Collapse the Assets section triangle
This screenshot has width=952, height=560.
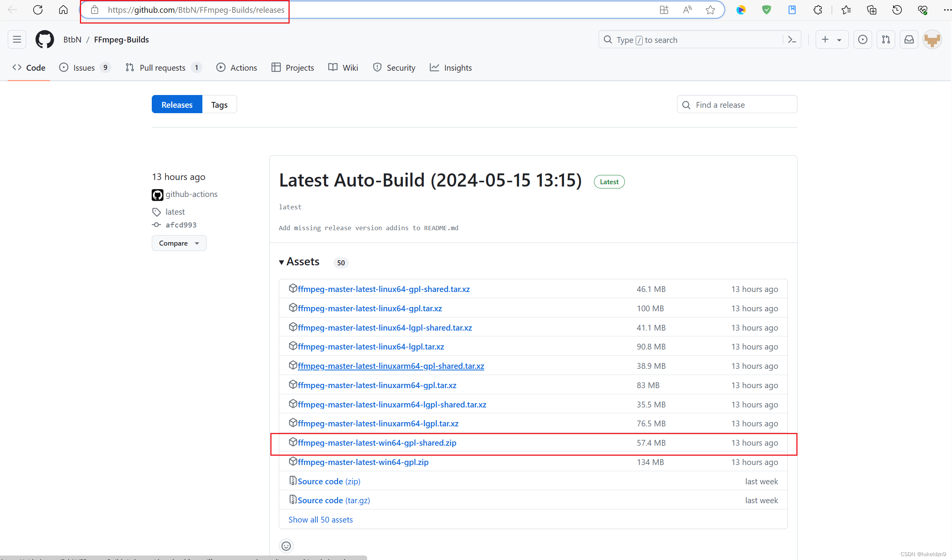click(282, 262)
